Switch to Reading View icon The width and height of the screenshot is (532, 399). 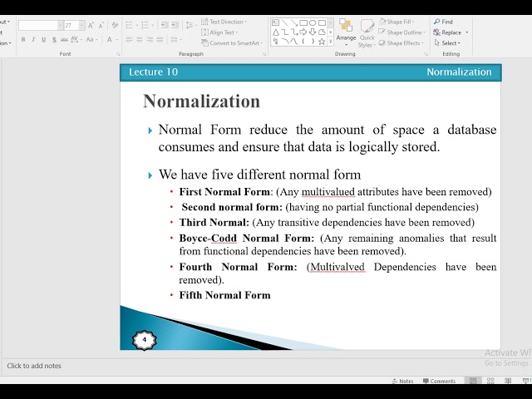[508, 381]
